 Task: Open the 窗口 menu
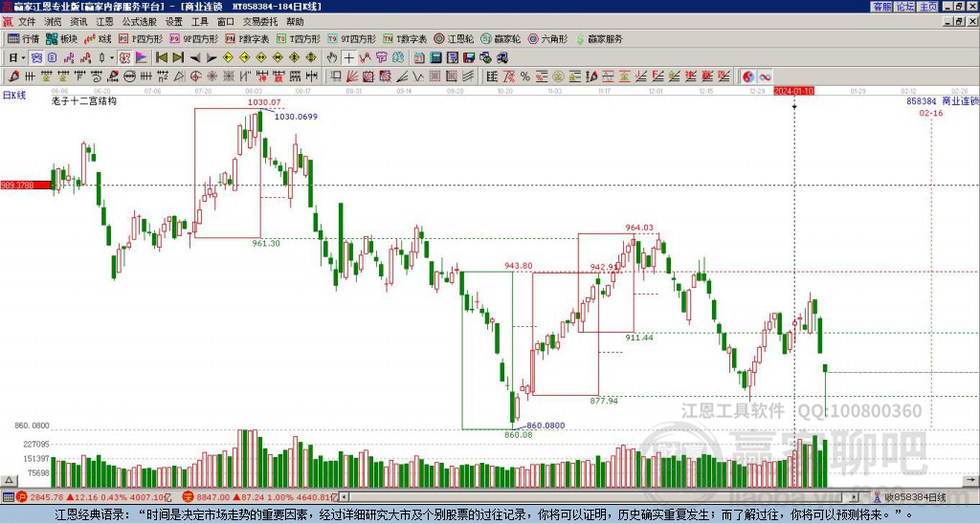(x=225, y=22)
